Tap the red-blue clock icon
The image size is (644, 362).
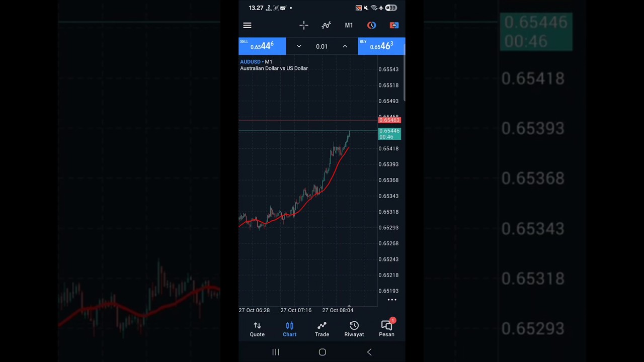point(371,25)
